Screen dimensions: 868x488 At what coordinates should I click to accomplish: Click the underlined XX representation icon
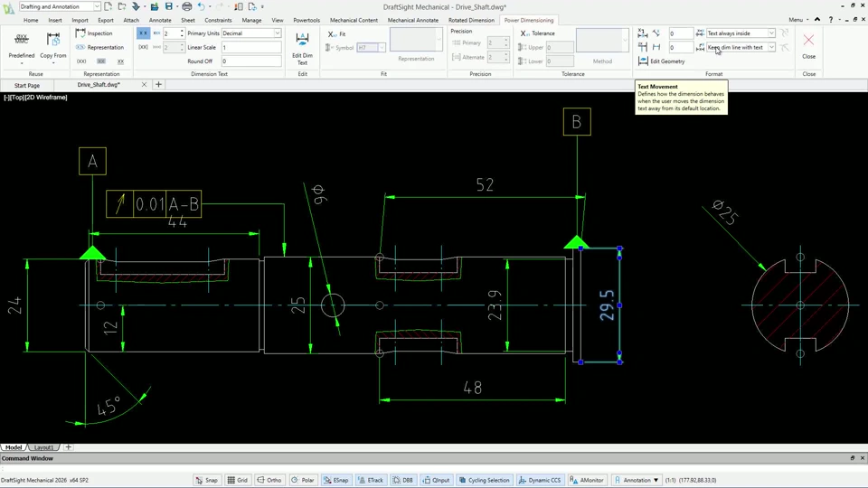coord(120,61)
